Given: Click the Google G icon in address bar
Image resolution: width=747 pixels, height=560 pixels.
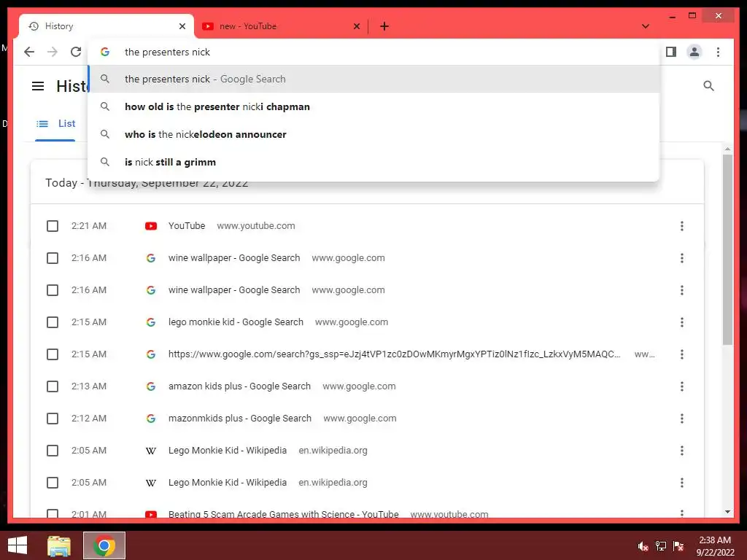Looking at the screenshot, I should [105, 52].
